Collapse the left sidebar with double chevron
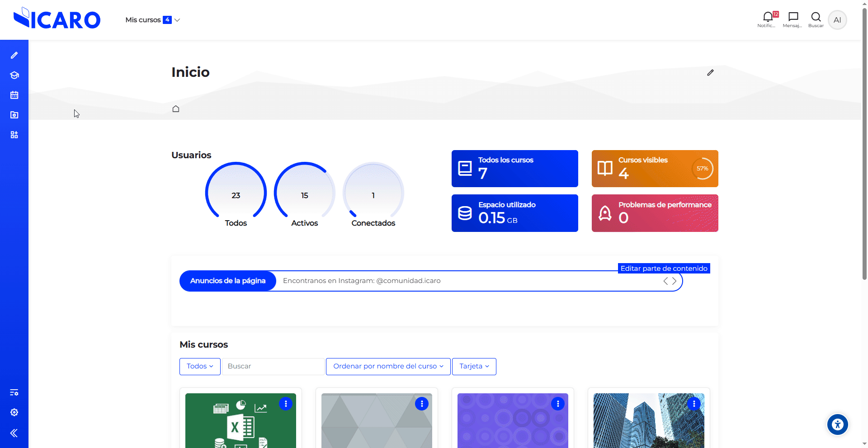Screen dimensions: 868x448 (x=14, y=433)
